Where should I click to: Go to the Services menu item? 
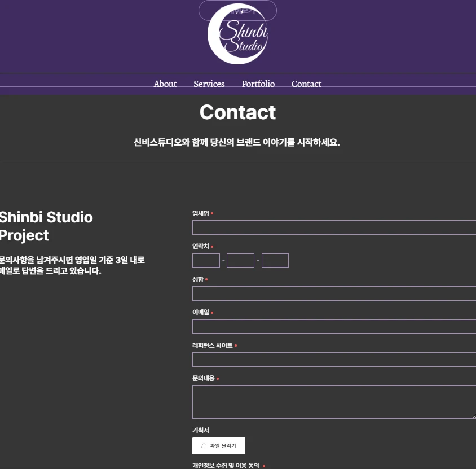[209, 84]
